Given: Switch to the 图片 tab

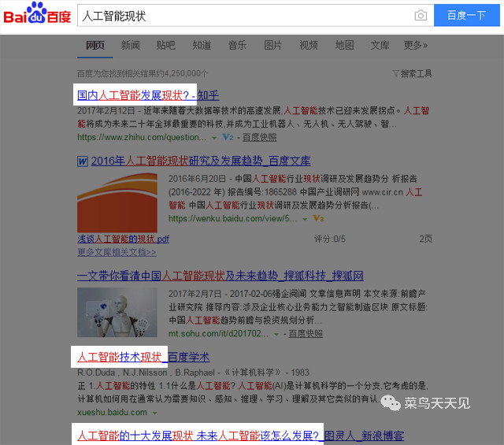Looking at the screenshot, I should 273,46.
